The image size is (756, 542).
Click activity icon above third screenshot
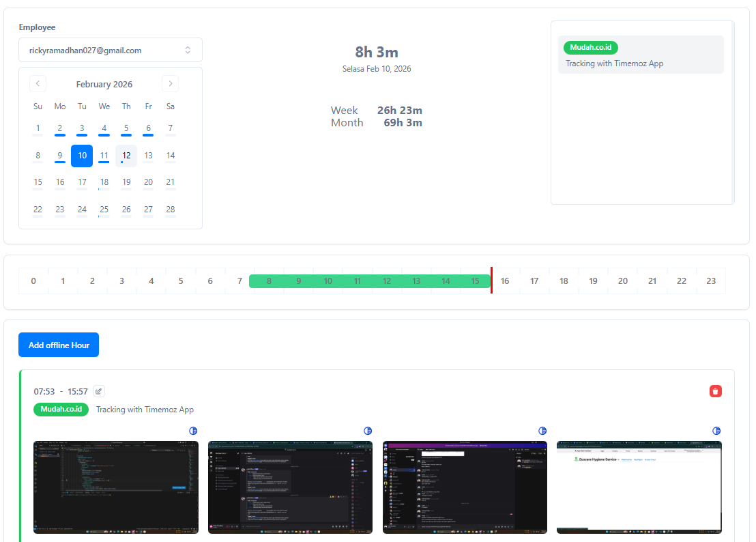click(x=542, y=431)
